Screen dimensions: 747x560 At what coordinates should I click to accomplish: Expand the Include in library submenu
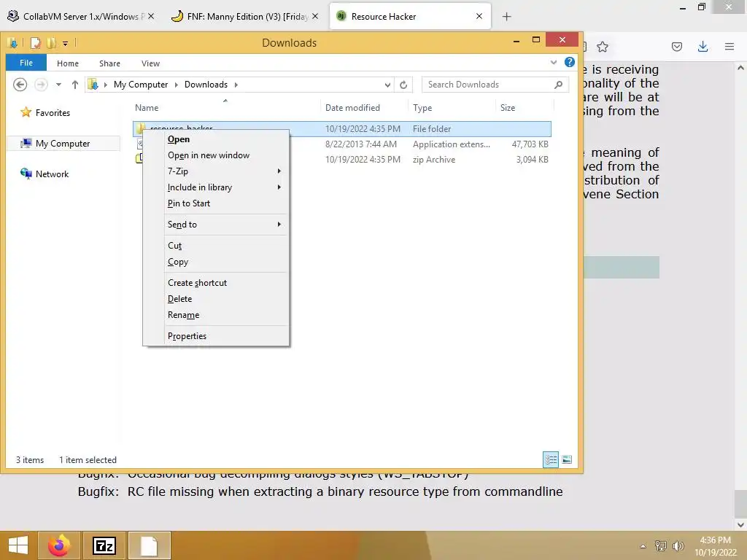point(216,187)
